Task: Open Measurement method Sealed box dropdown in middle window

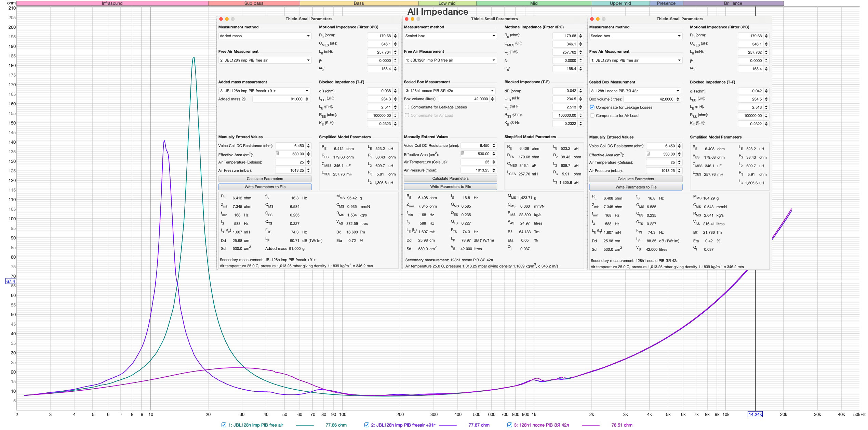Action: [450, 36]
